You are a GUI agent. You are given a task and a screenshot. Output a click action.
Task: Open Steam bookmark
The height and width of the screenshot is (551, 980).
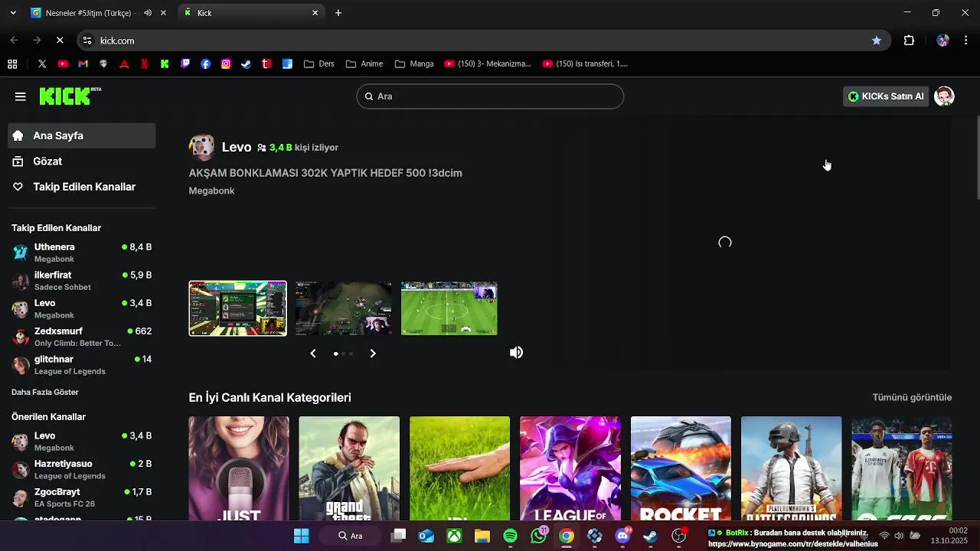246,64
